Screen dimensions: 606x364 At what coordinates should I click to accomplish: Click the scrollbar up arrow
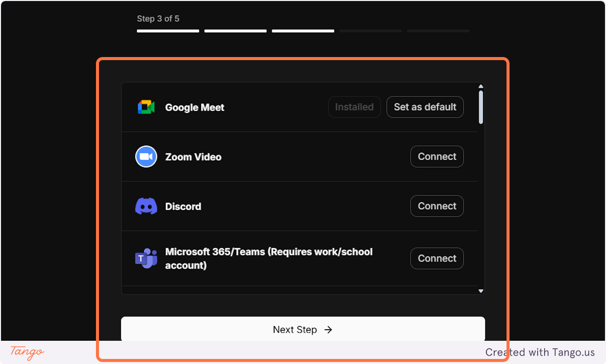tap(481, 86)
